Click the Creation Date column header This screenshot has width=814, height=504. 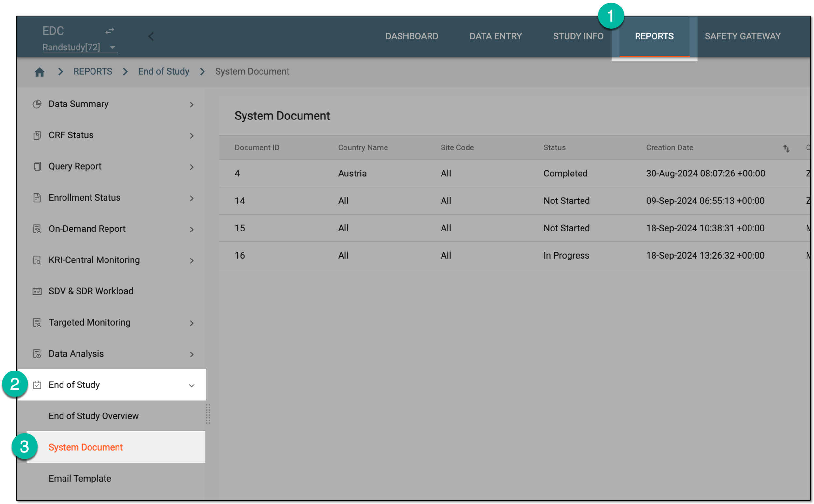[x=669, y=148]
